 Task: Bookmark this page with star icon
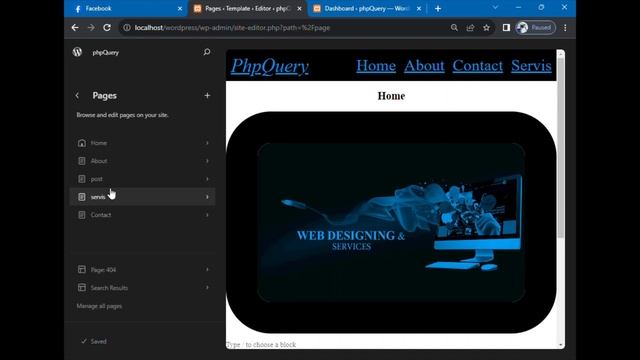(486, 27)
